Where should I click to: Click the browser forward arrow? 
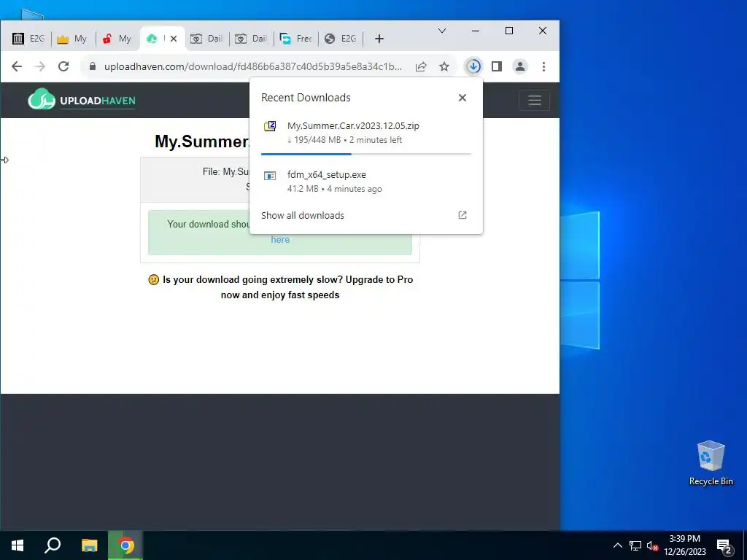point(40,66)
